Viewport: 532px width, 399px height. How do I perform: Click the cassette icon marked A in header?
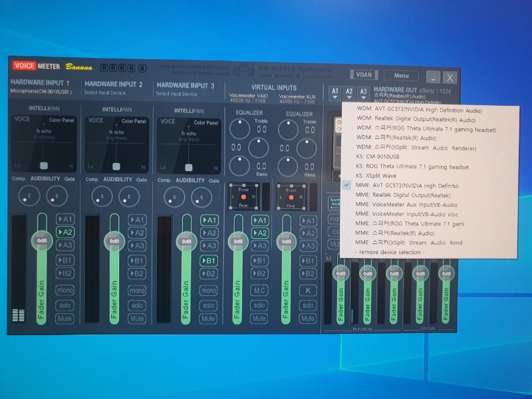click(x=142, y=68)
